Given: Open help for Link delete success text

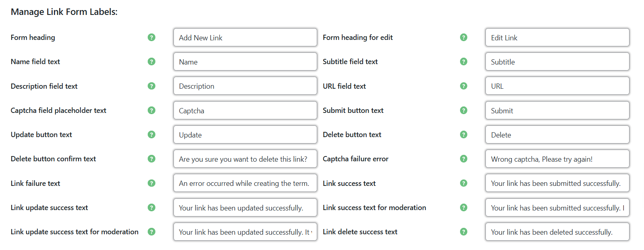Looking at the screenshot, I should tap(464, 232).
